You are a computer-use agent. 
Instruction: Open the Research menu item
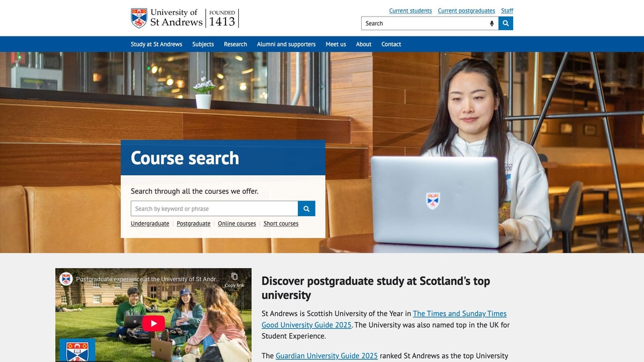tap(235, 44)
